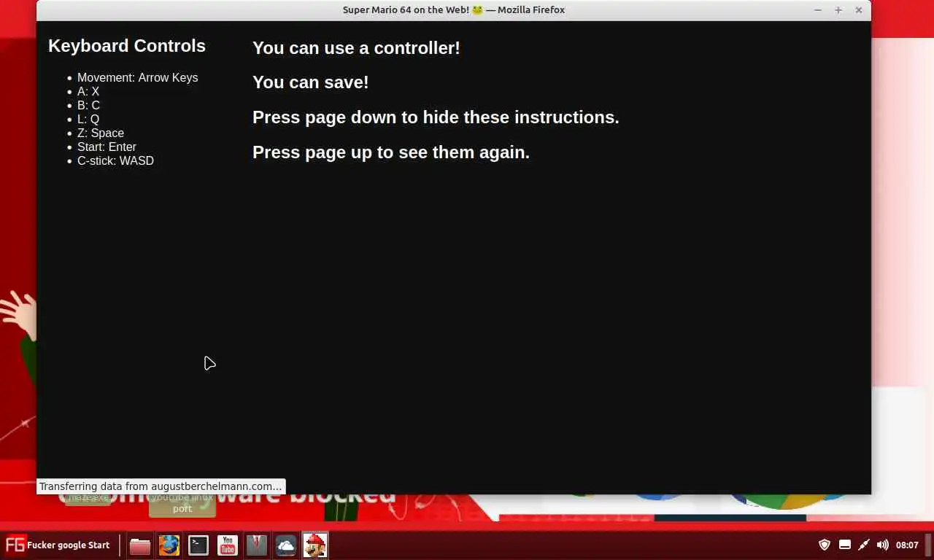The height and width of the screenshot is (560, 934).
Task: Click the 'C-stick: WASD' control line
Action: 115,160
